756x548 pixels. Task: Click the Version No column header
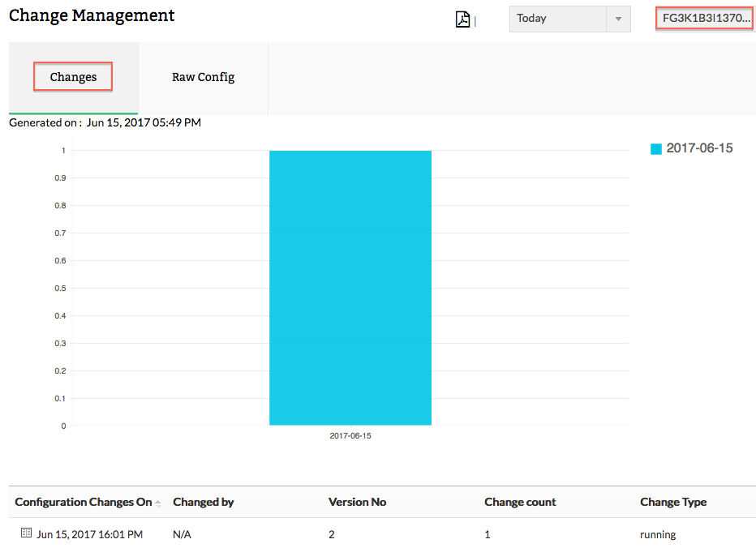point(357,503)
